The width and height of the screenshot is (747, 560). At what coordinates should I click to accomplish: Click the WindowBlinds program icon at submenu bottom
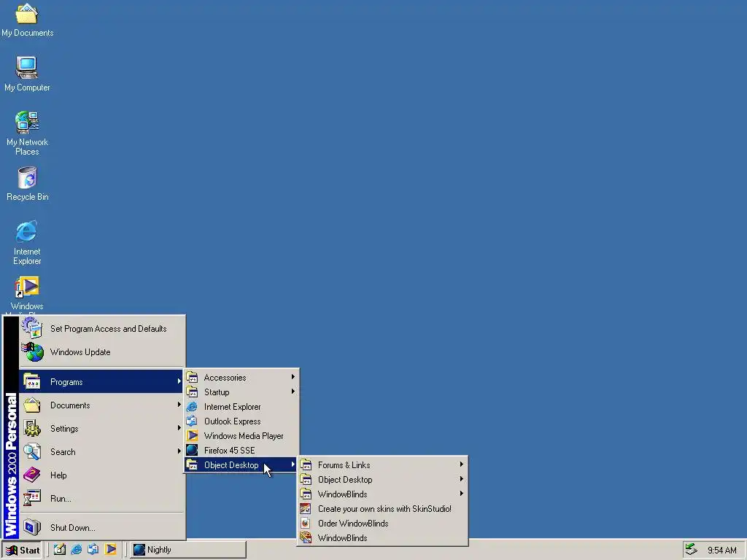[306, 537]
